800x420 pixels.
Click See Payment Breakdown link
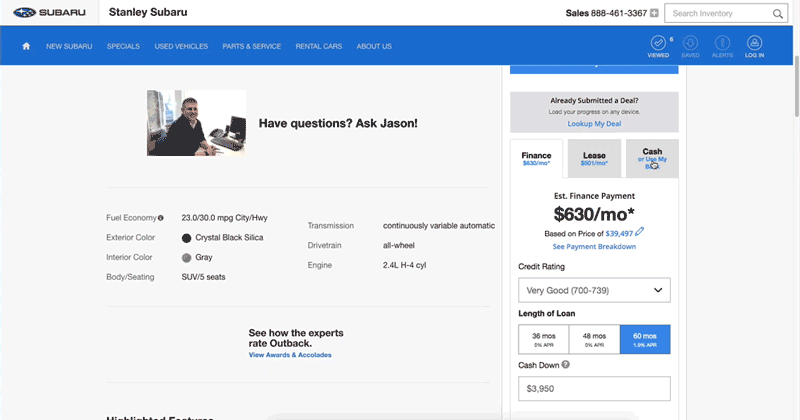point(594,246)
